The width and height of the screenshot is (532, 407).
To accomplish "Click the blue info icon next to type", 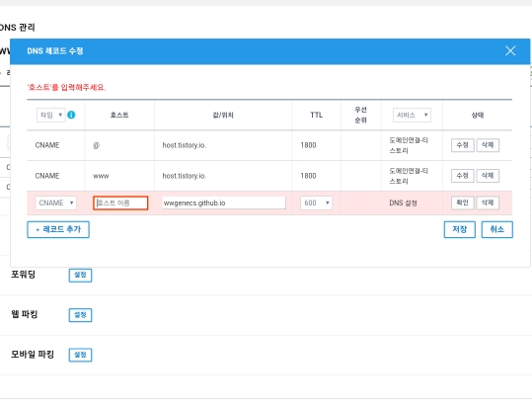I will 71,115.
